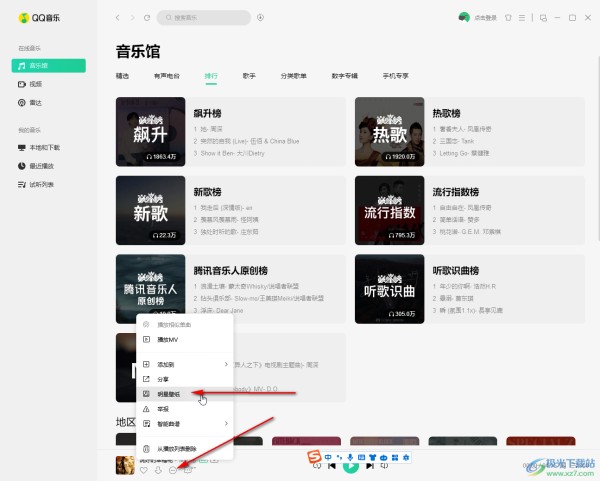Viewport: 600px width, 481px height.
Task: Toggle Sogou 中 Chinese/English mode
Action: pos(328,457)
